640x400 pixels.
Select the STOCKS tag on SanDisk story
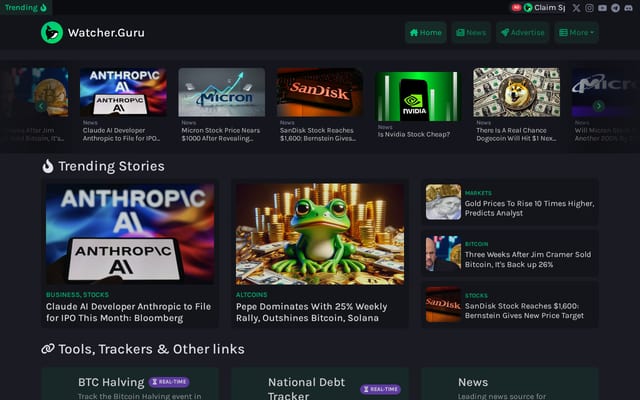point(476,296)
